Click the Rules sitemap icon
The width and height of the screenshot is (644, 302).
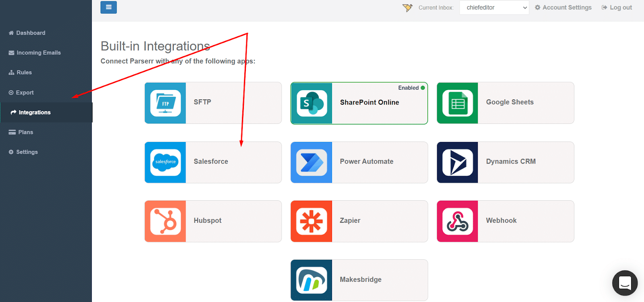click(x=12, y=72)
